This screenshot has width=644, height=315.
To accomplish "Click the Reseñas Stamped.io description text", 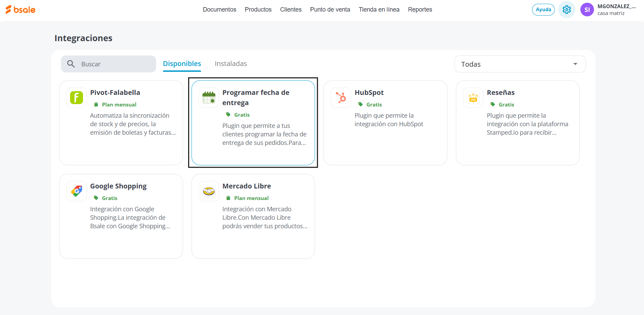I will pyautogui.click(x=528, y=124).
